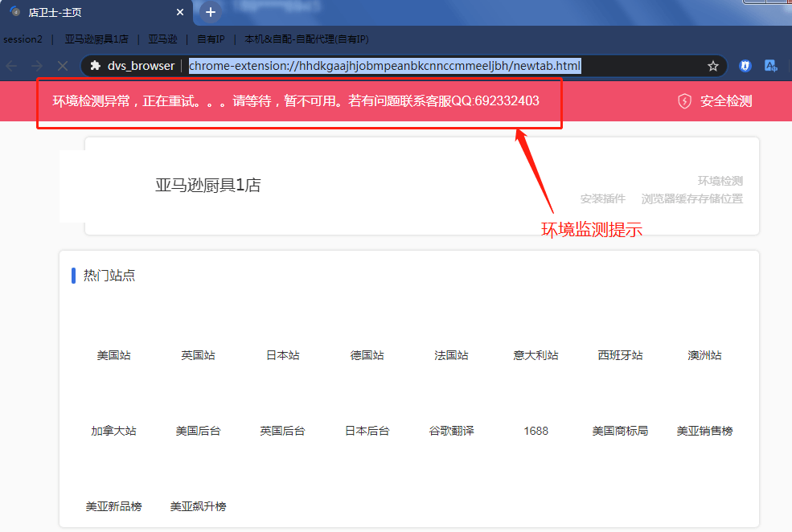Click the stop loading X icon
Viewport: 792px width, 532px height.
(x=62, y=66)
